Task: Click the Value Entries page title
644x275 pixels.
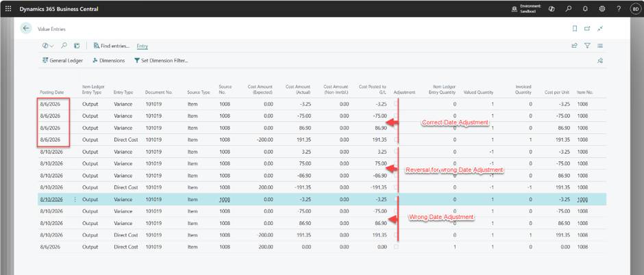Action: click(x=51, y=29)
